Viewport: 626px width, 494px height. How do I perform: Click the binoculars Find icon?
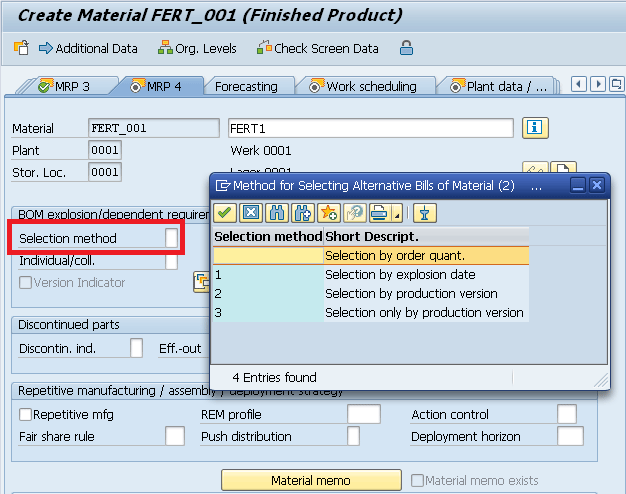pos(277,213)
